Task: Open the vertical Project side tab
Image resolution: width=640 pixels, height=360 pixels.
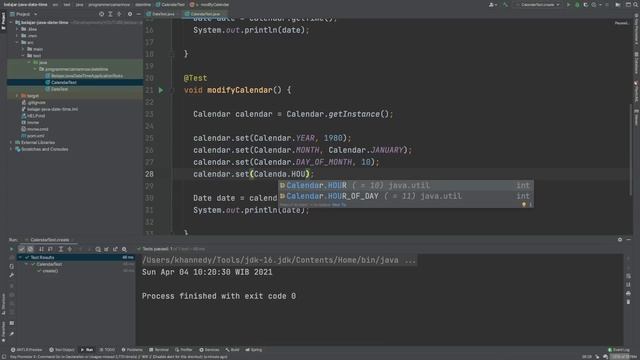Action: pos(3,21)
